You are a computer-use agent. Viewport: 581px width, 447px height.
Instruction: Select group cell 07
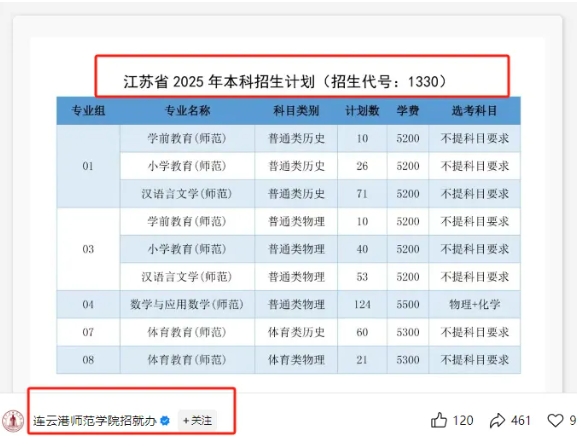[x=88, y=332]
